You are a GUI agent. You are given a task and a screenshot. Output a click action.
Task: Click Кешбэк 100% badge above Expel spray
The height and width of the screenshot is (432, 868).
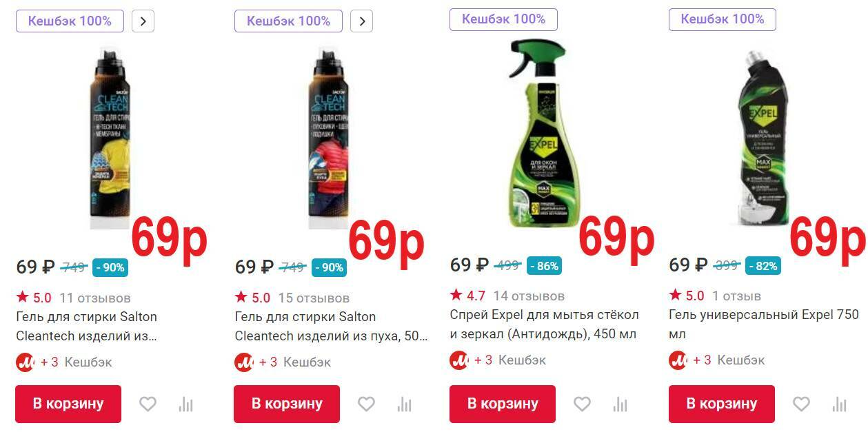[x=503, y=19]
